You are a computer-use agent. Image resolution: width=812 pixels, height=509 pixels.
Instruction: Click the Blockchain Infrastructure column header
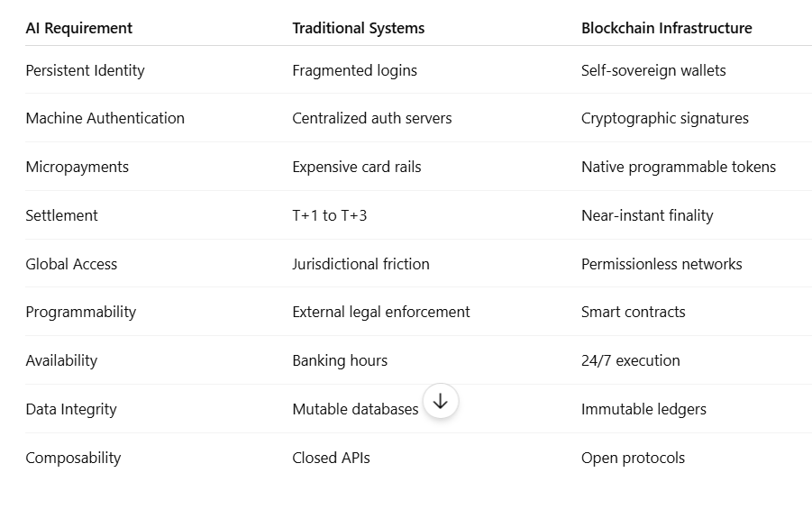tap(667, 28)
